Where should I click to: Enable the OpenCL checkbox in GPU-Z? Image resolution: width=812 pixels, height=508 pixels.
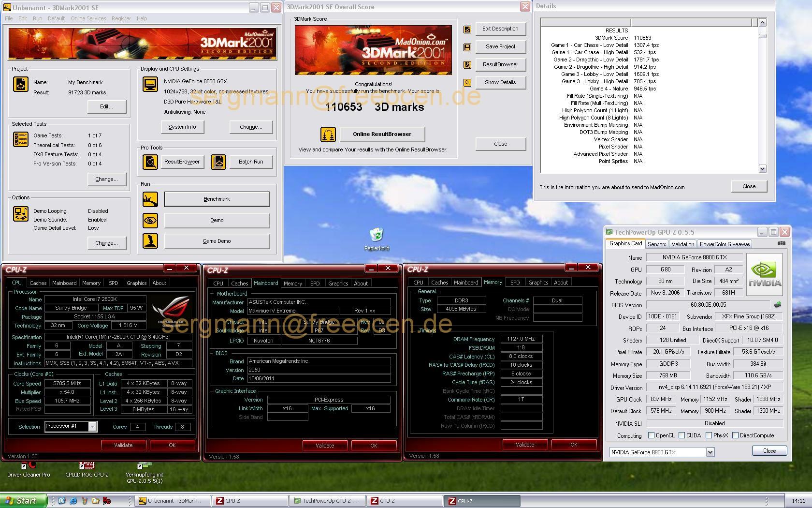coord(651,435)
